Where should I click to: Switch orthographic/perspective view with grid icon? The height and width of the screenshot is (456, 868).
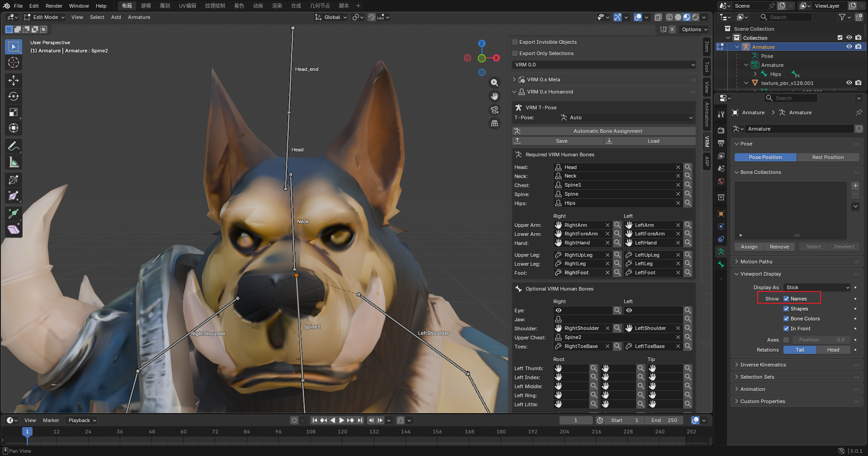[x=495, y=123]
